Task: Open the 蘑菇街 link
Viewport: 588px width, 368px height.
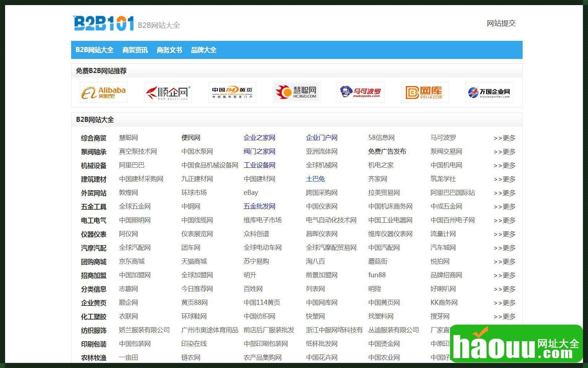Action: pyautogui.click(x=378, y=261)
